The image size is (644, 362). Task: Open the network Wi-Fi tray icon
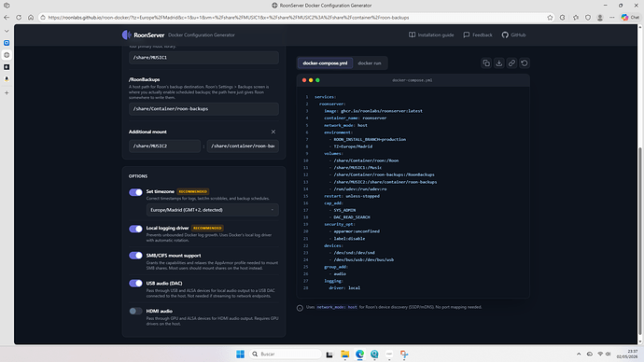point(600,354)
